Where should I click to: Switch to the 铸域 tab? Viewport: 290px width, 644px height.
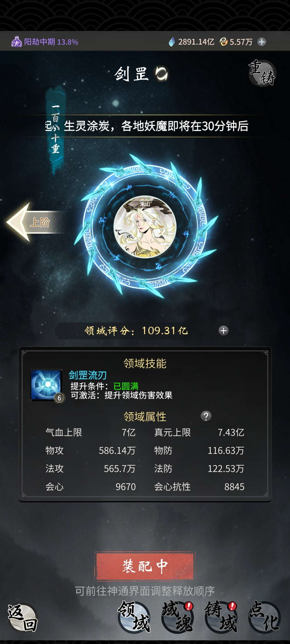(221, 617)
